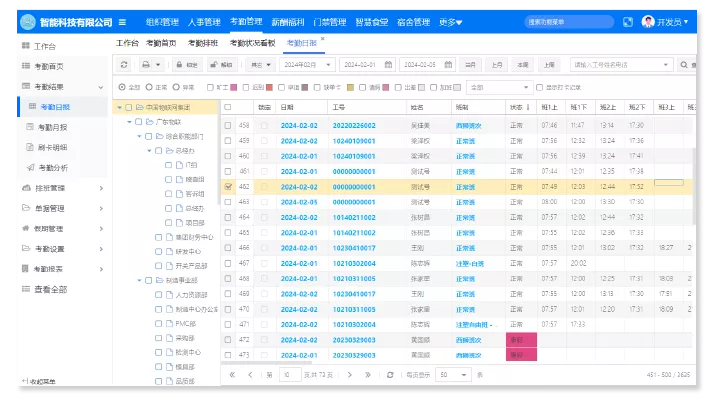Tick the select-all checkbox in table header
The height and width of the screenshot is (395, 714).
pyautogui.click(x=228, y=107)
